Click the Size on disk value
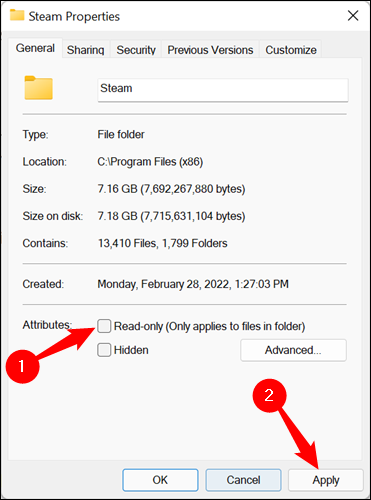Viewport: 371px width, 500px height. (x=171, y=216)
